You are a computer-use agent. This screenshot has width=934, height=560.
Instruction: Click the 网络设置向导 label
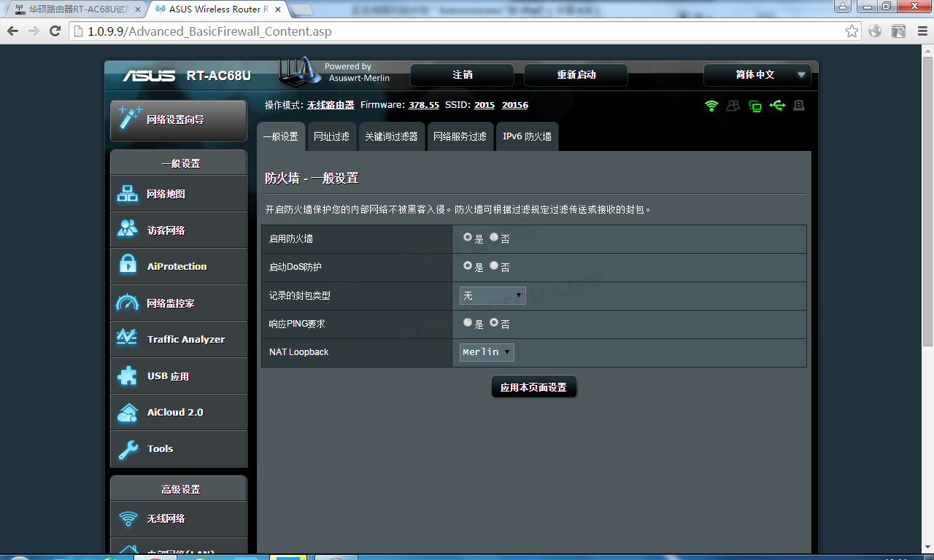pos(175,120)
